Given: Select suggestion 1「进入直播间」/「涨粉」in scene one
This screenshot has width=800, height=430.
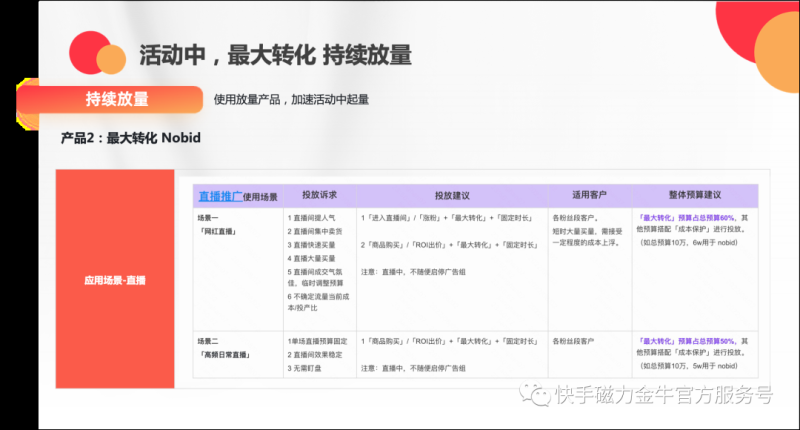Looking at the screenshot, I should [x=447, y=218].
